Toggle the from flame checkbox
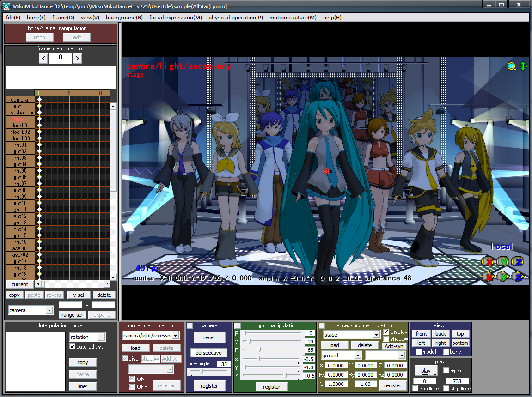This screenshot has height=397, width=532. pyautogui.click(x=415, y=389)
